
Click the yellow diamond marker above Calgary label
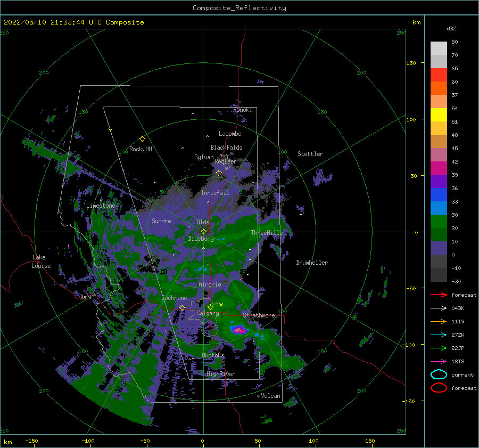(210, 307)
